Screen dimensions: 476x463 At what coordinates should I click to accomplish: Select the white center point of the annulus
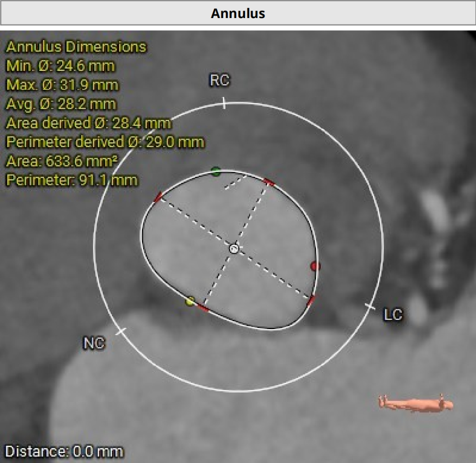[234, 249]
